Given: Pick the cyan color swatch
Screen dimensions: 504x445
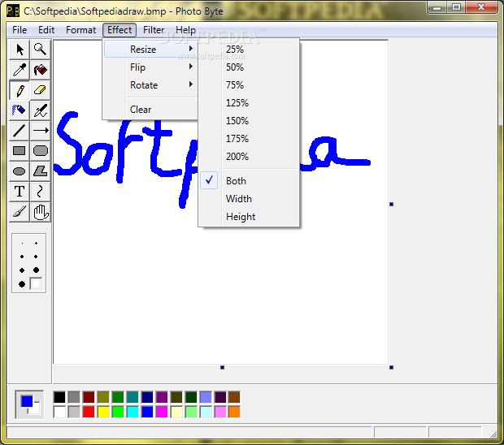Looking at the screenshot, I should pyautogui.click(x=133, y=412).
